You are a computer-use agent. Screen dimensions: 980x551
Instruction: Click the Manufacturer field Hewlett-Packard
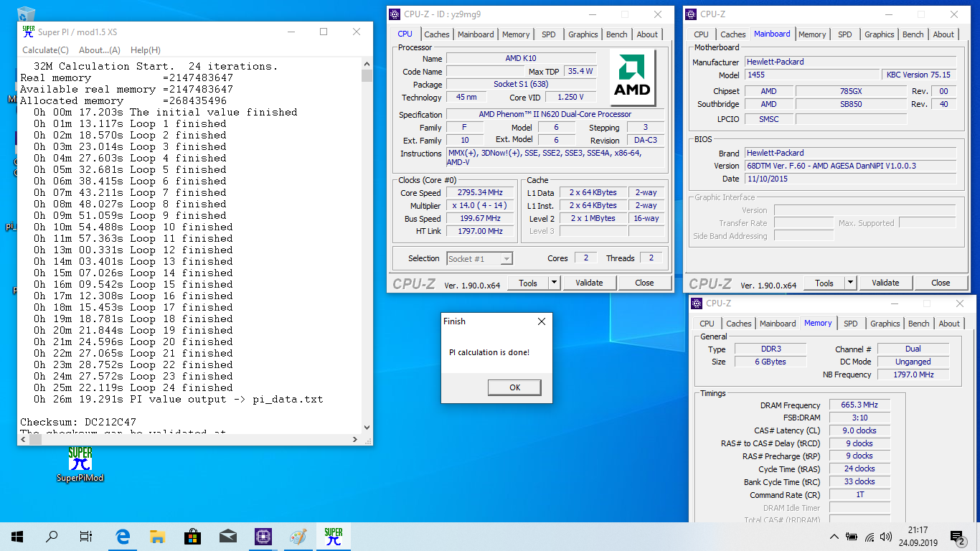coord(850,62)
